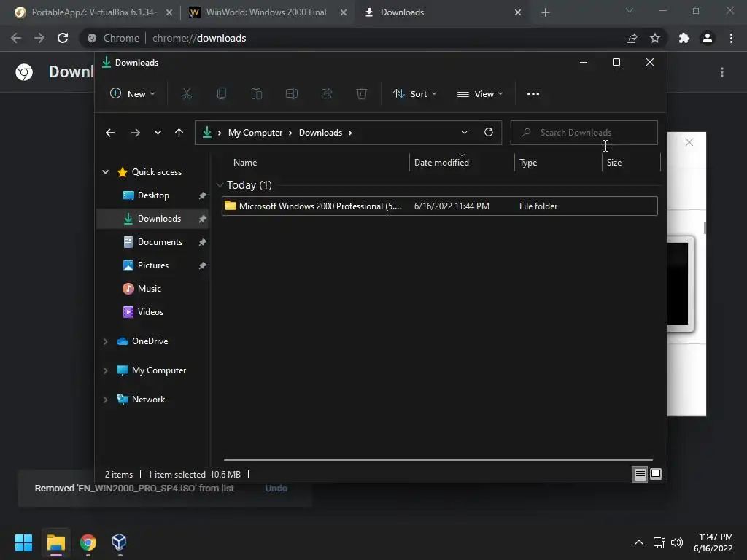Expand the Network tree node
747x560 pixels.
click(x=105, y=400)
